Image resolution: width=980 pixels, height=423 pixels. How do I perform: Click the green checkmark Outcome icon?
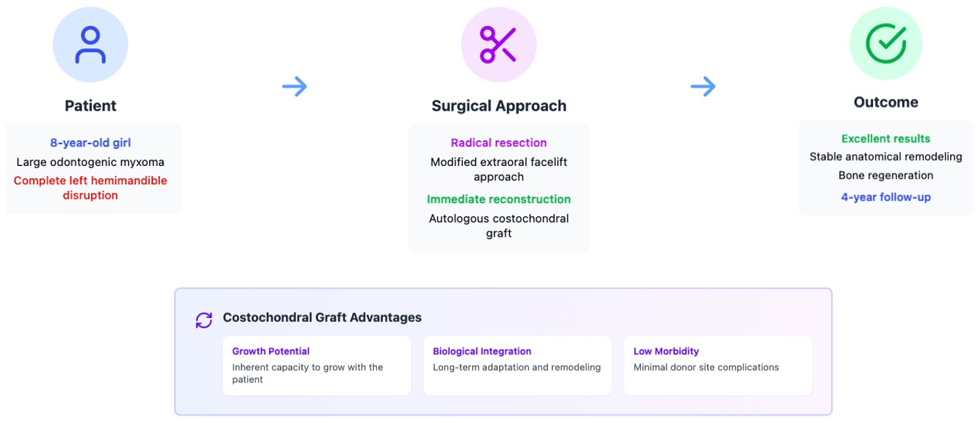885,44
